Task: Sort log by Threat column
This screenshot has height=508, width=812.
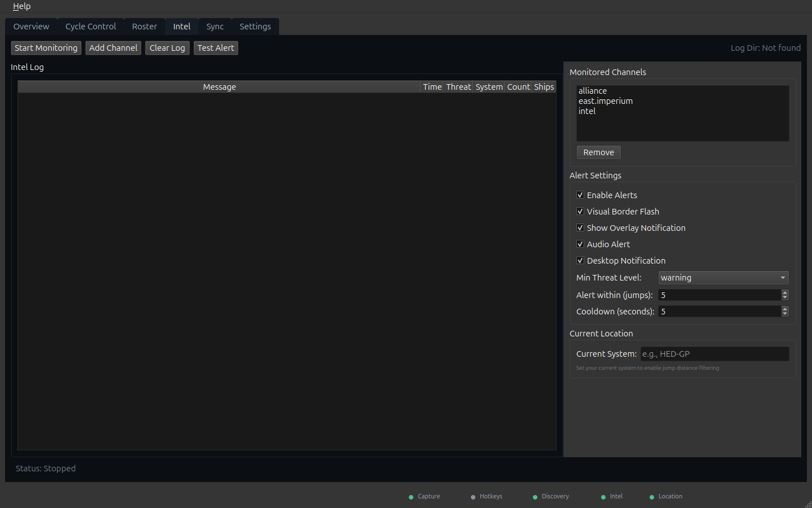Action: [x=458, y=87]
